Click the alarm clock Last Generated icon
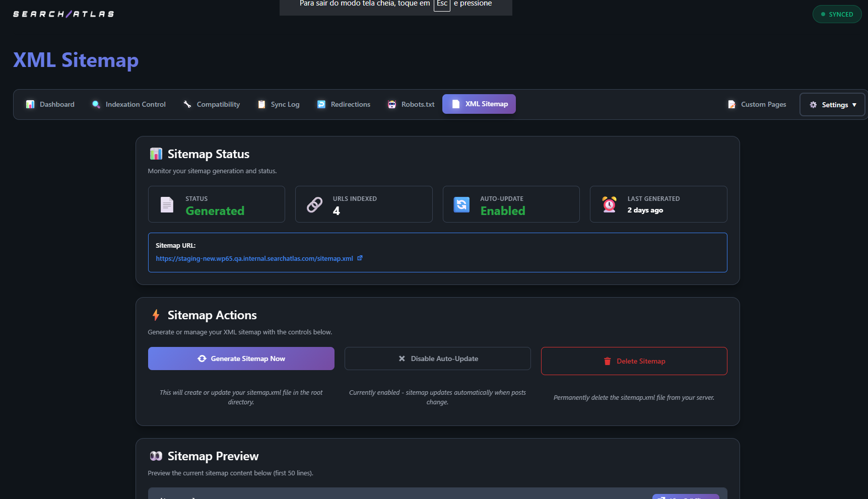Image resolution: width=868 pixels, height=499 pixels. 609,204
